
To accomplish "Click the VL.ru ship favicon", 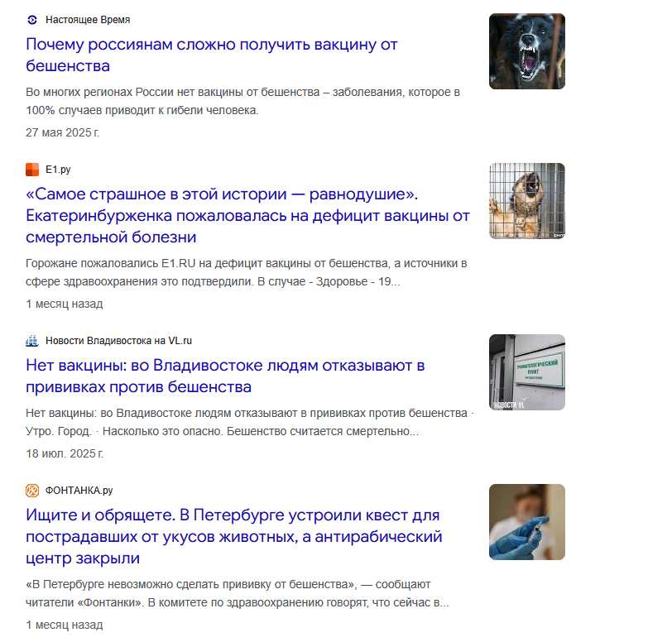I will click(32, 341).
